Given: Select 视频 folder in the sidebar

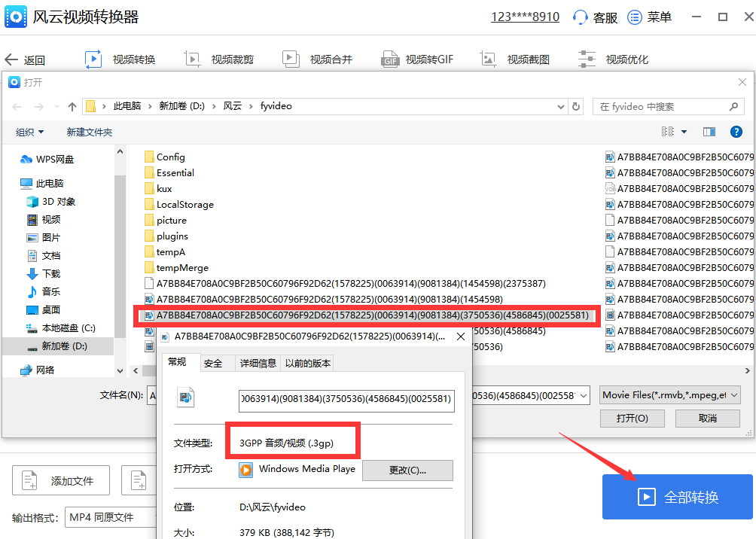Looking at the screenshot, I should [44, 219].
